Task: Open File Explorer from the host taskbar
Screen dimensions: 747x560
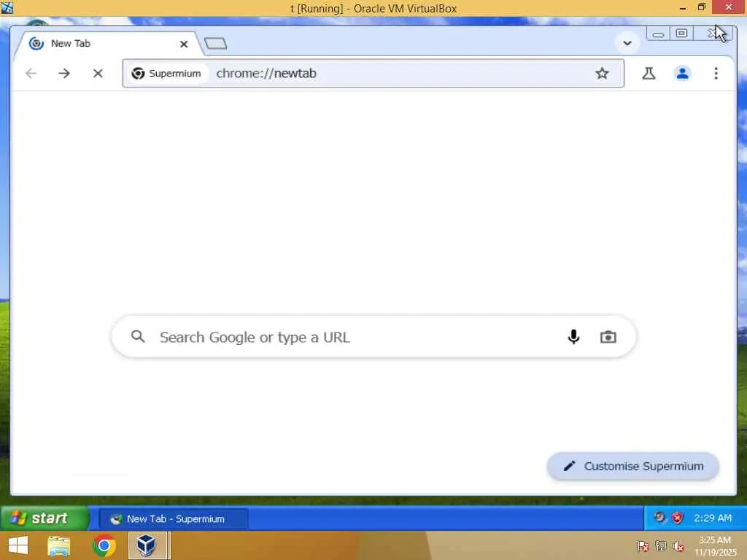Action: 59,545
